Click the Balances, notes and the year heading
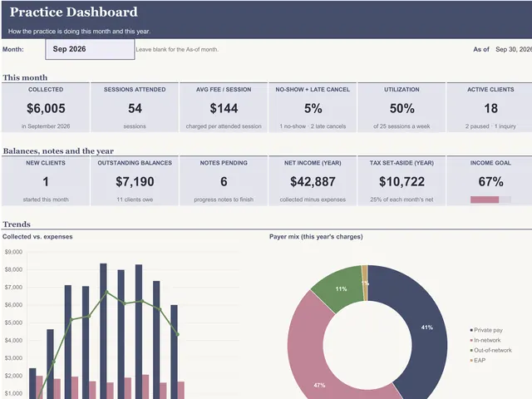Image resolution: width=532 pixels, height=399 pixels. 58,151
